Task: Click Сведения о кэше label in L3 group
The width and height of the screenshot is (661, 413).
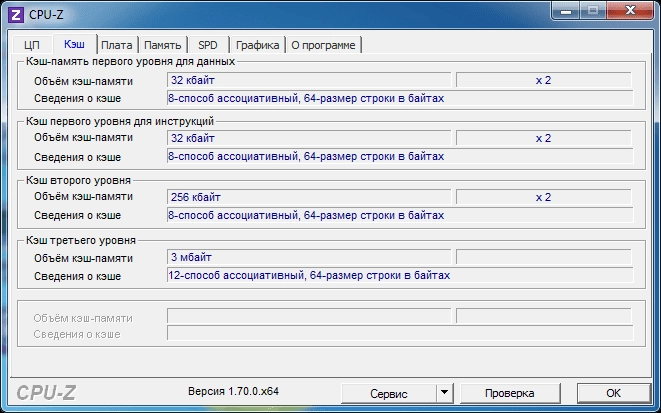Action: [x=78, y=276]
